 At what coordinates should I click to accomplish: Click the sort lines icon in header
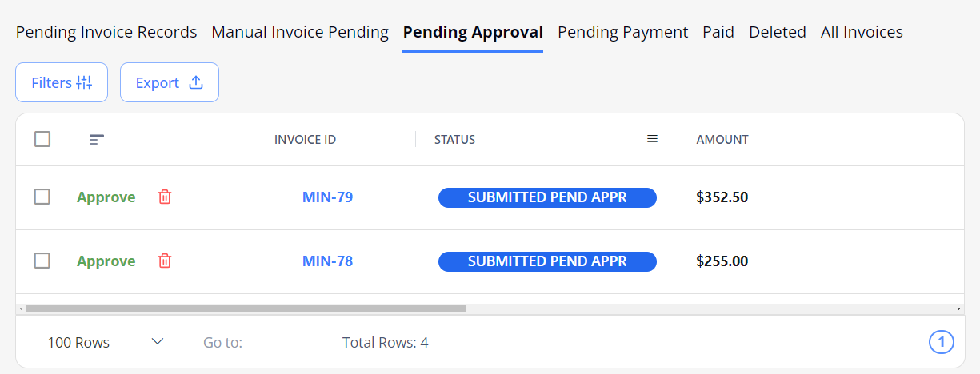(97, 140)
